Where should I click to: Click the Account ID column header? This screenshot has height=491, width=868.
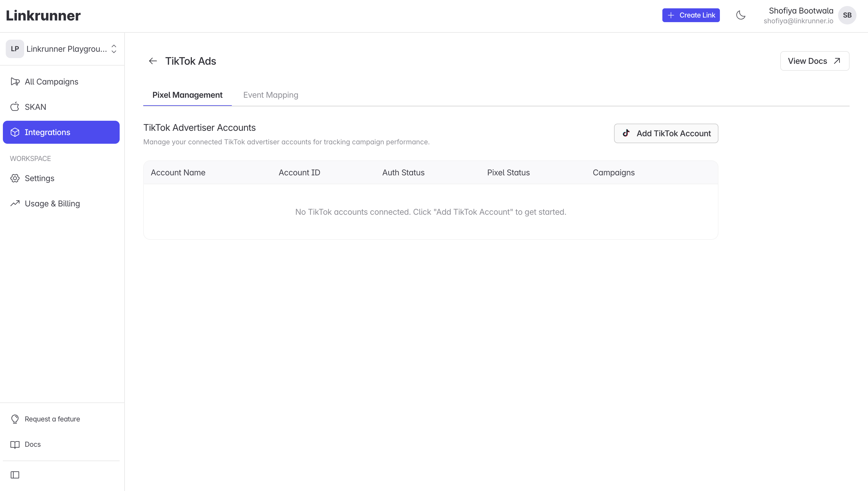tap(299, 173)
